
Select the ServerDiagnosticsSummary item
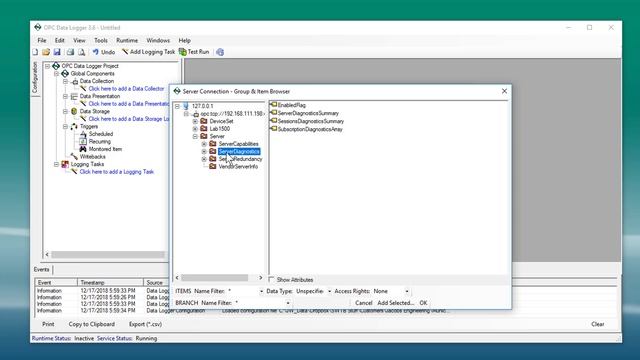308,113
